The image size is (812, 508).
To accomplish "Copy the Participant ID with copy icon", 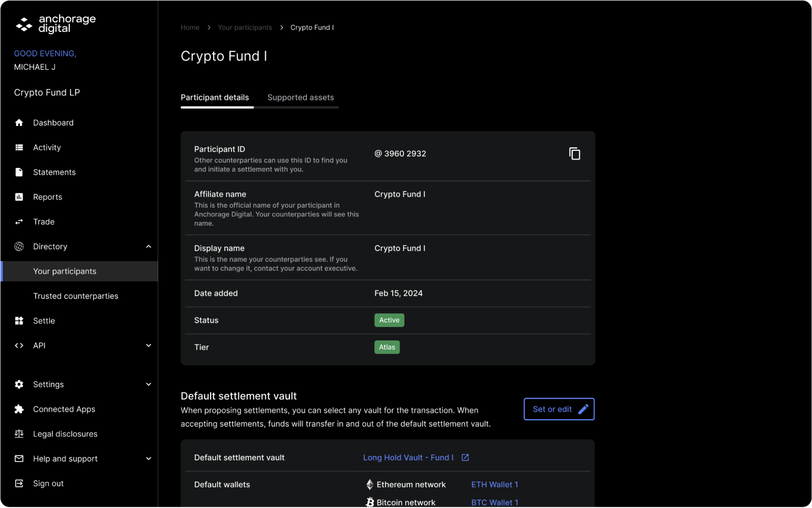I will coord(575,154).
